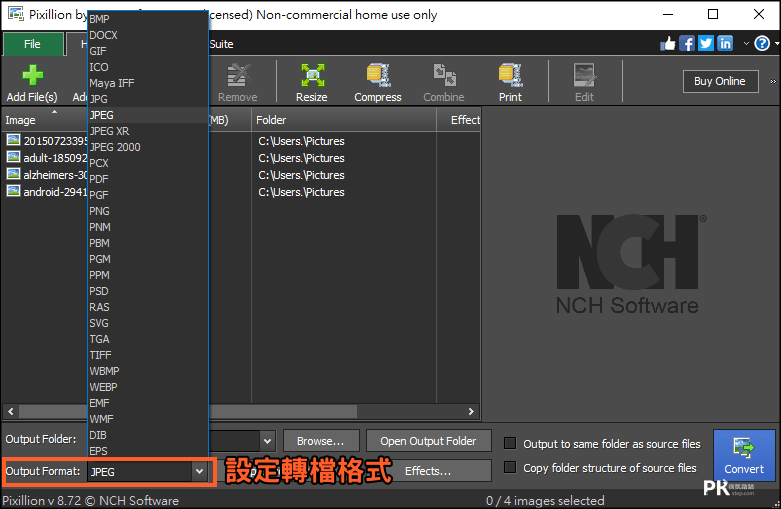Open the Suite tab
The height and width of the screenshot is (509, 781).
click(221, 44)
